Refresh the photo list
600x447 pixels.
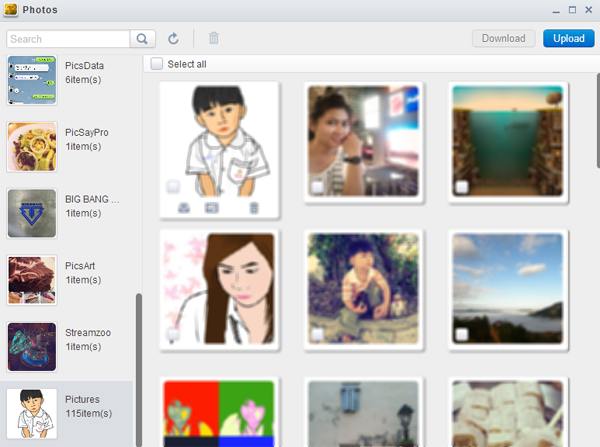point(173,39)
